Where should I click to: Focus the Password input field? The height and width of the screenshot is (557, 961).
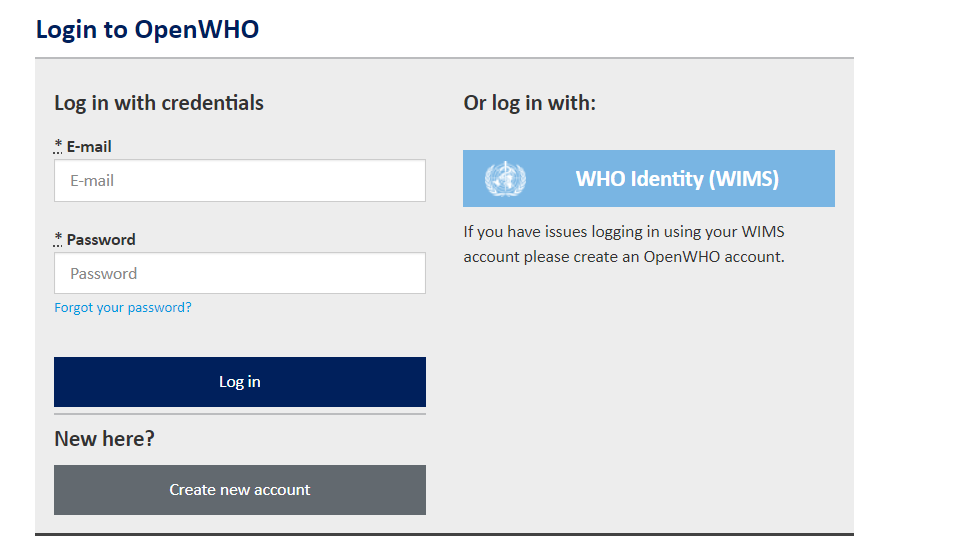coord(240,273)
